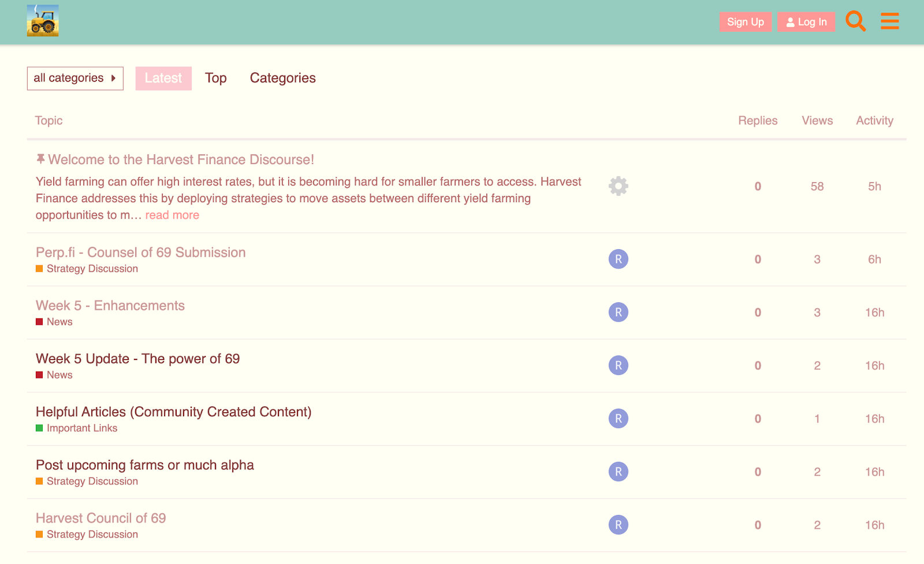Image resolution: width=924 pixels, height=564 pixels.
Task: Switch to the Categories tab
Action: pos(283,78)
